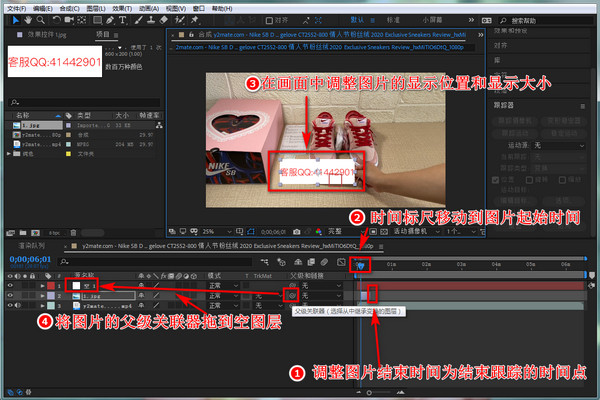This screenshot has height=400, width=600.
Task: Enable the 对齐 snapping checkbox in toolbar
Action: (x=269, y=20)
